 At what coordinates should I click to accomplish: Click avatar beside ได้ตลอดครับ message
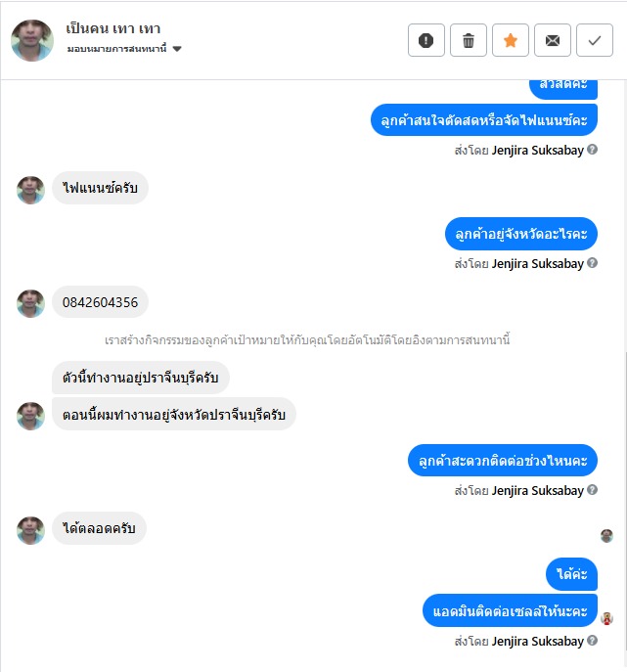[x=30, y=530]
